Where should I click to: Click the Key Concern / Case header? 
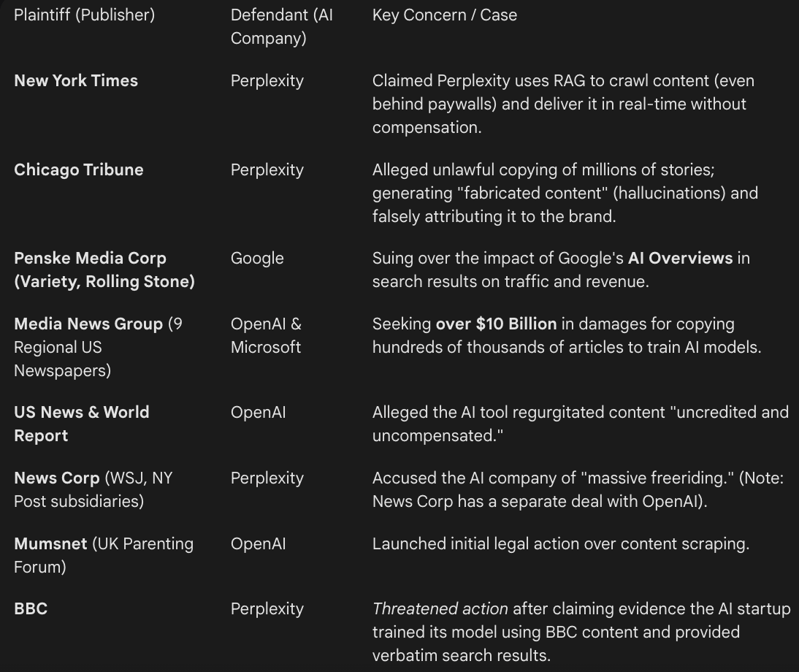444,15
